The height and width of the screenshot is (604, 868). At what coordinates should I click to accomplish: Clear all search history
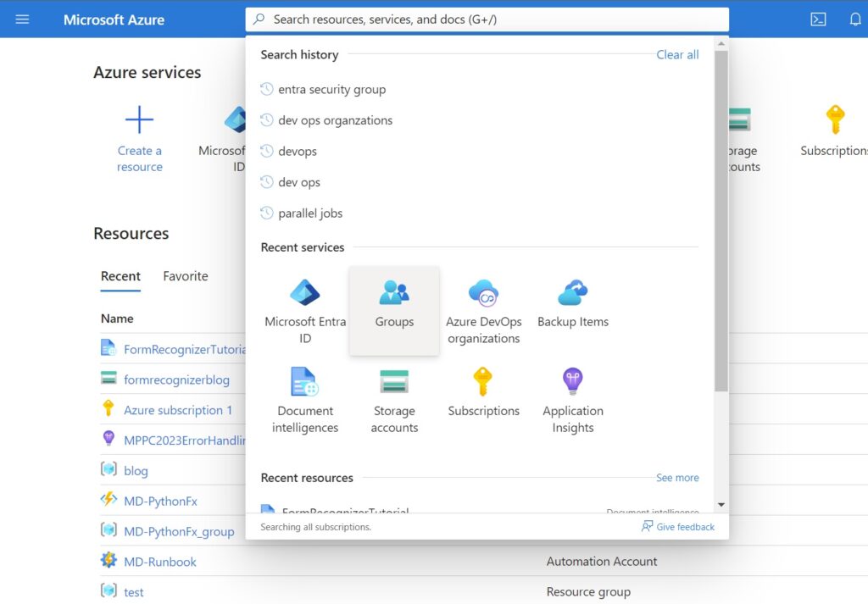coord(677,55)
